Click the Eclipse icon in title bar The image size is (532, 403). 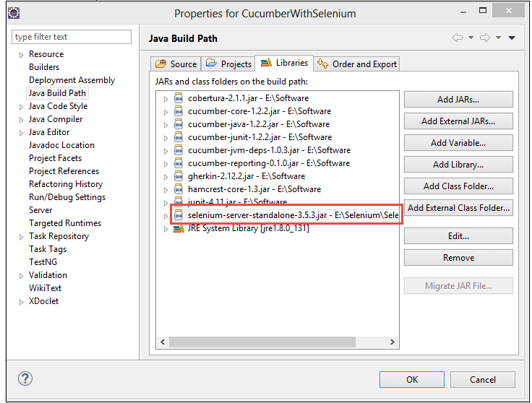[14, 13]
